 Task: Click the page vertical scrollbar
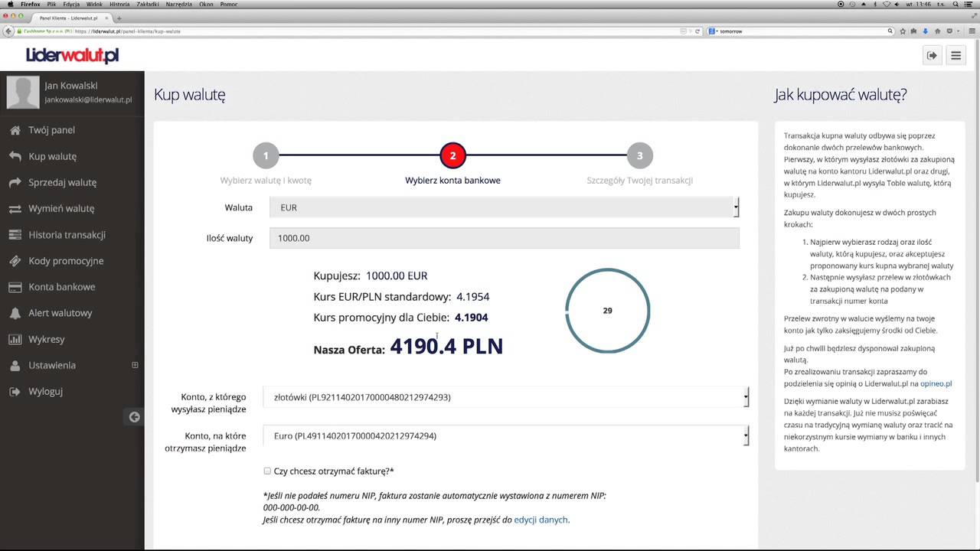[x=977, y=260]
